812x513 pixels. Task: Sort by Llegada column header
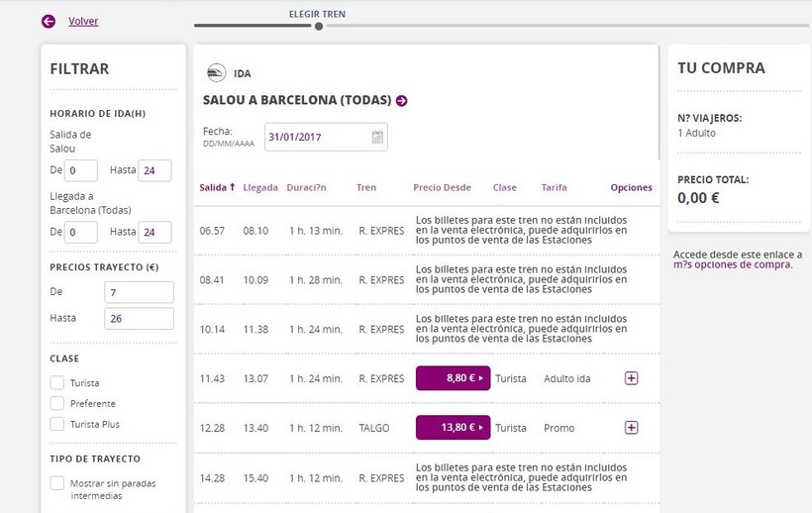point(260,187)
